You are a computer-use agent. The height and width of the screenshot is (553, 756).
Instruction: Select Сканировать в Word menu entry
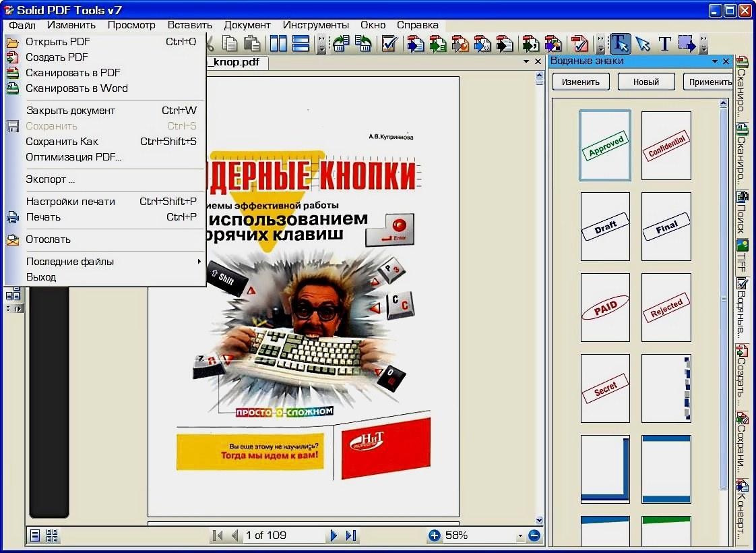(105, 88)
